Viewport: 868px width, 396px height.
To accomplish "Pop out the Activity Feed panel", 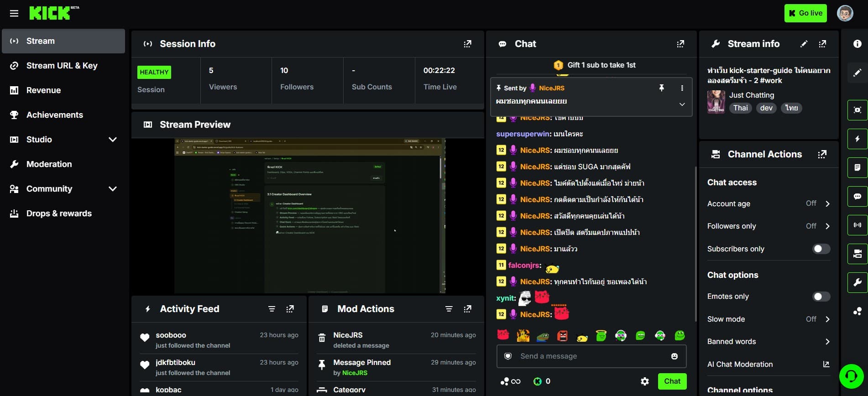I will pos(290,309).
